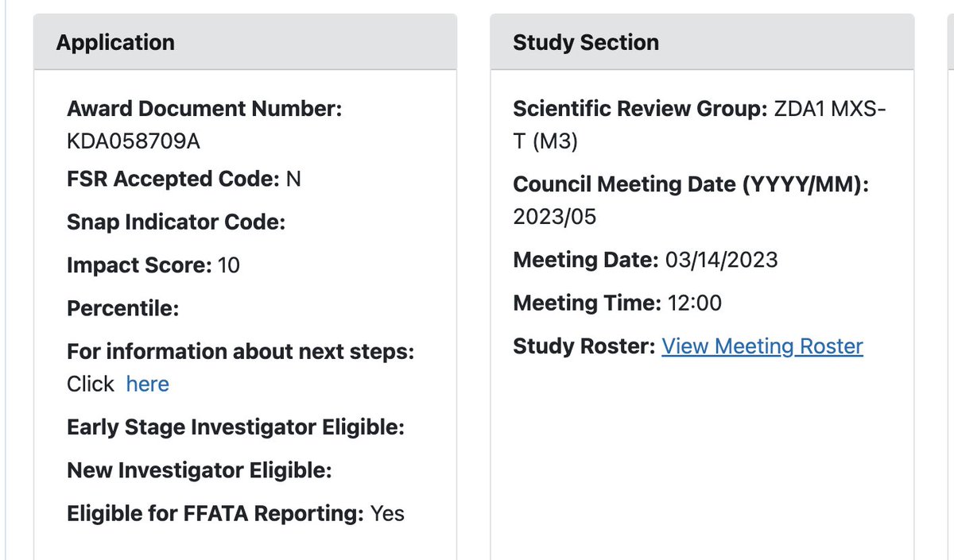Click the meeting time 12:00

(x=695, y=303)
